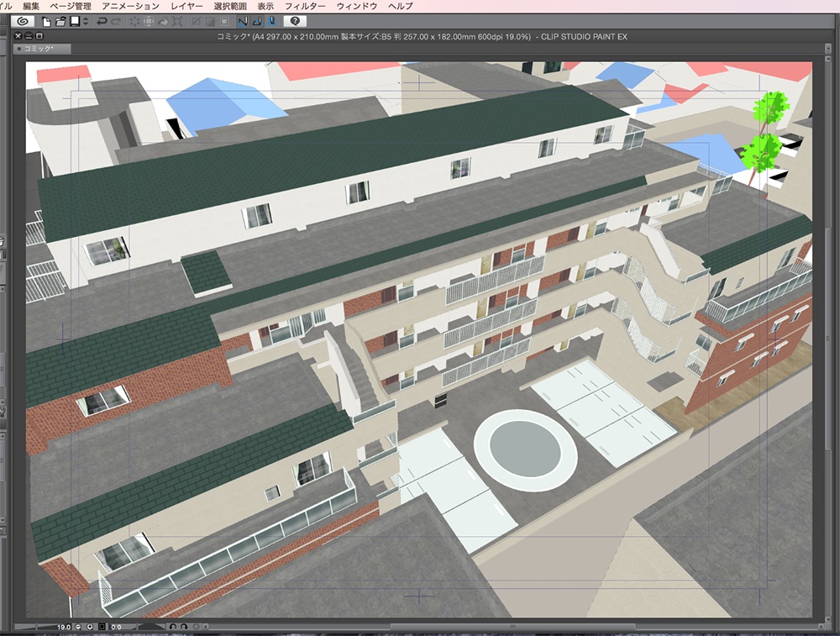
Task: Click the rotate-right canvas icon in status bar
Action: click(x=183, y=627)
